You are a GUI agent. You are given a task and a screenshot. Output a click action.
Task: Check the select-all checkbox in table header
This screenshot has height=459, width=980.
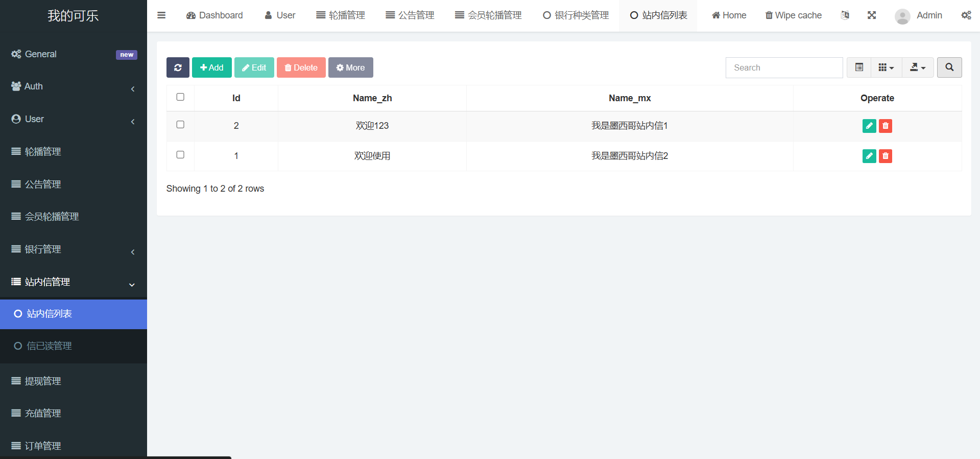click(180, 97)
